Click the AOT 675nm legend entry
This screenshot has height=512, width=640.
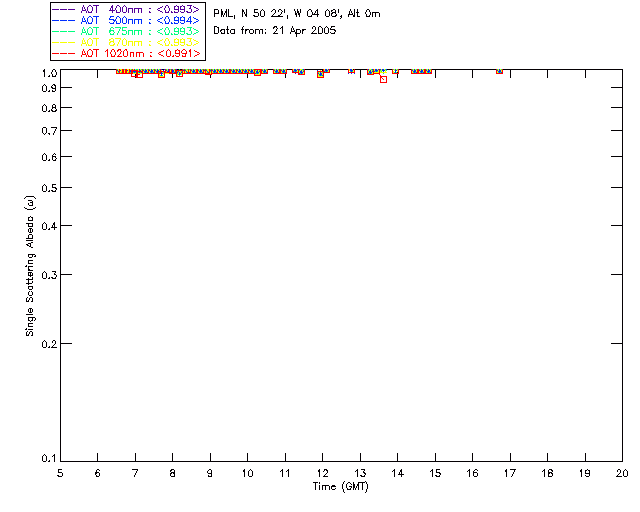click(x=126, y=31)
